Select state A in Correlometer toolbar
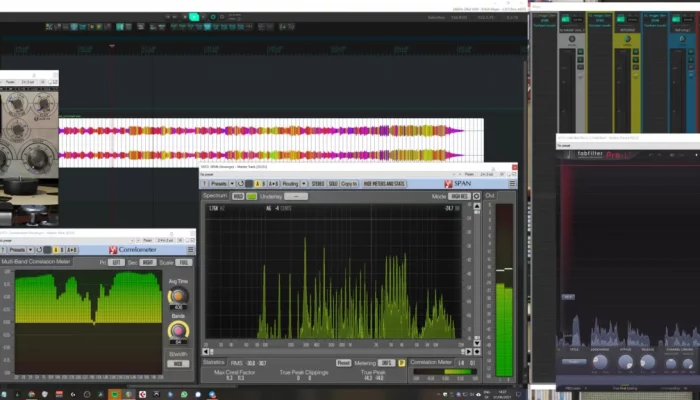Screen dimensions: 700x400 pos(55,250)
